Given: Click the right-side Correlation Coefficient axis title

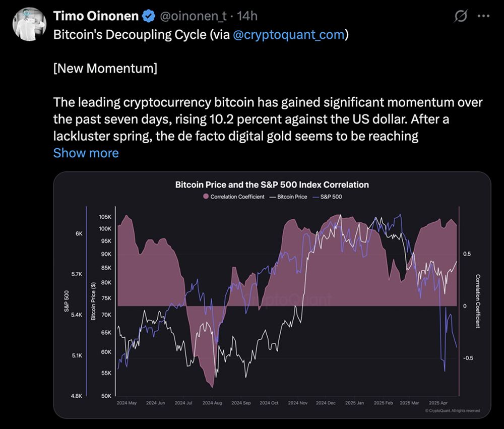Looking at the screenshot, I should (x=478, y=301).
